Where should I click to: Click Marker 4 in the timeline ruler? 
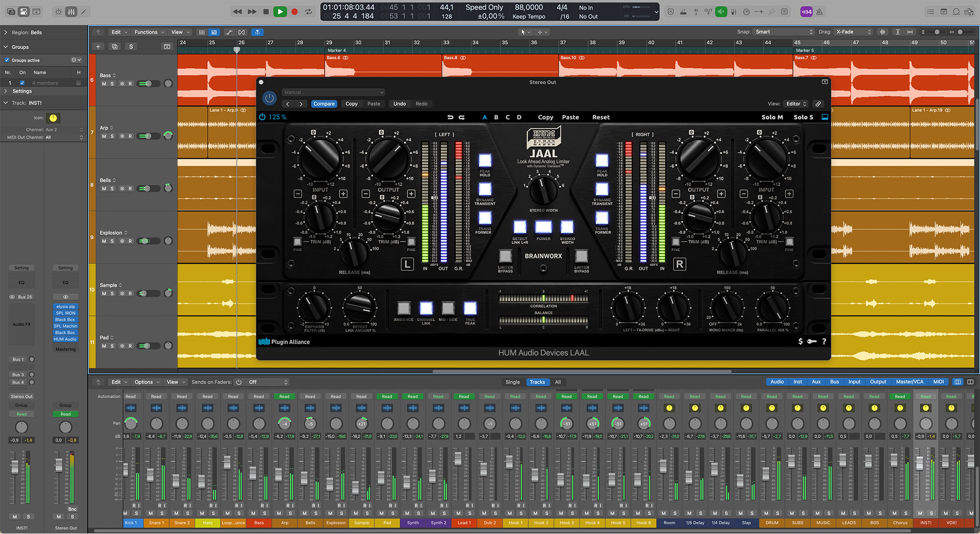click(336, 51)
